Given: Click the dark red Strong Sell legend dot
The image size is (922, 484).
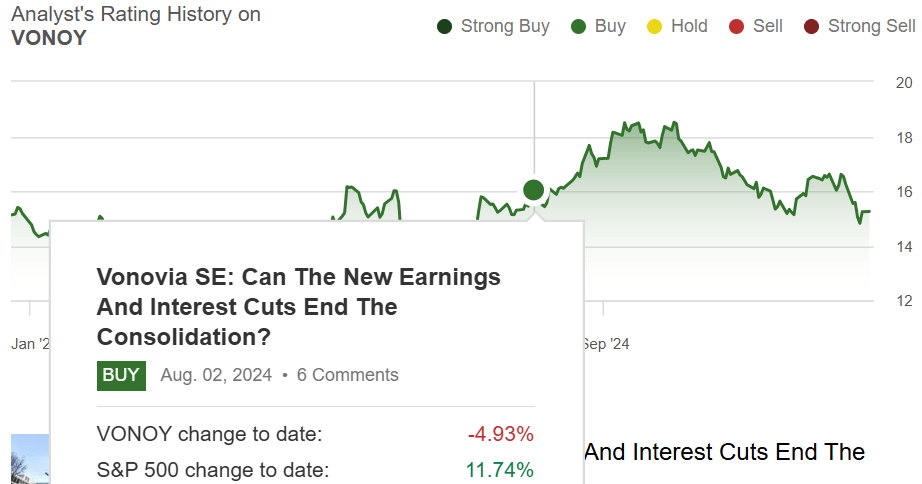Looking at the screenshot, I should coord(811,26).
